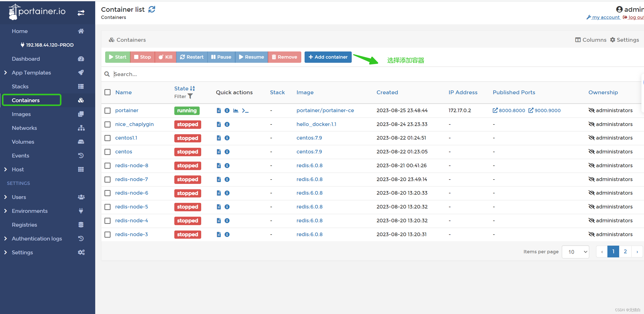Click the Stacks list icon
The height and width of the screenshot is (314, 644).
point(81,86)
